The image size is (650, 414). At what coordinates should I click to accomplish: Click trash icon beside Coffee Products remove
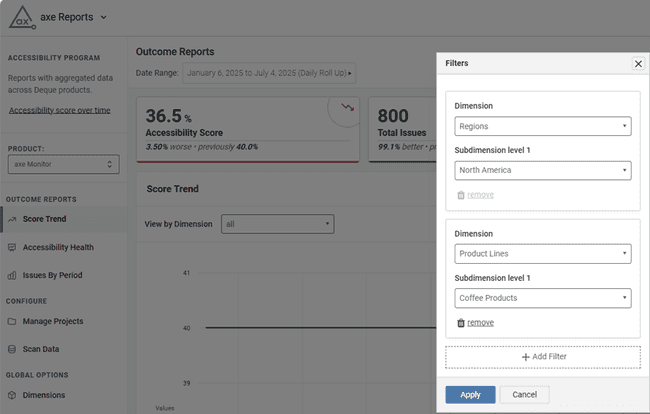(460, 323)
